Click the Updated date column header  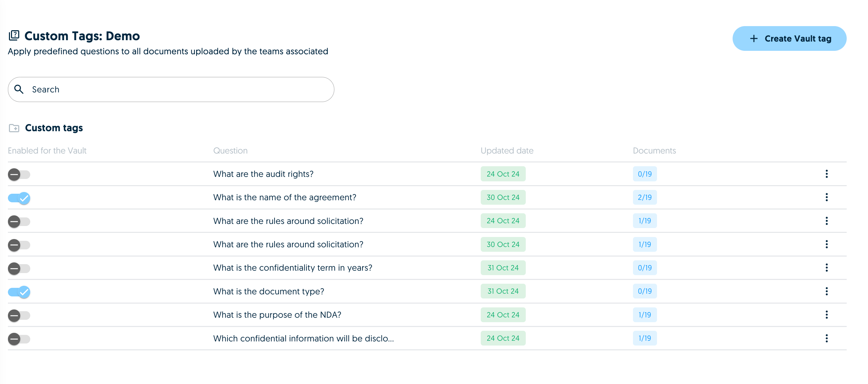coord(507,150)
